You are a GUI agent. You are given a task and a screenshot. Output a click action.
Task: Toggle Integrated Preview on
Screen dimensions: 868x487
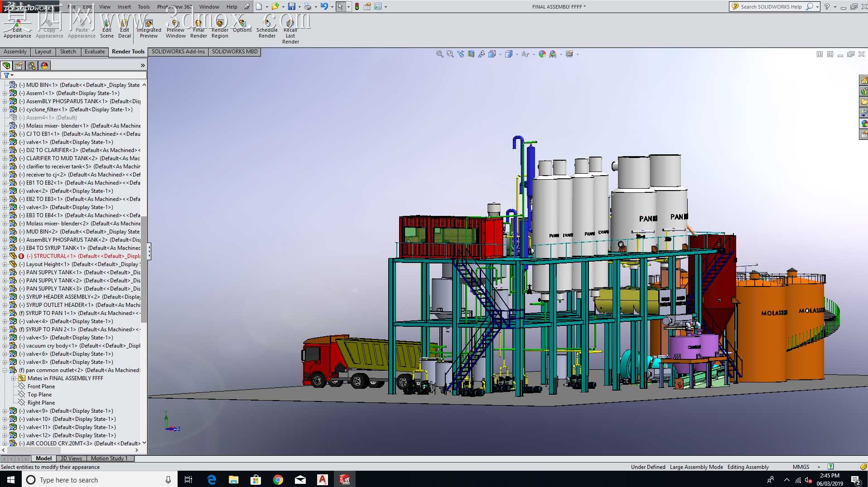[x=149, y=29]
